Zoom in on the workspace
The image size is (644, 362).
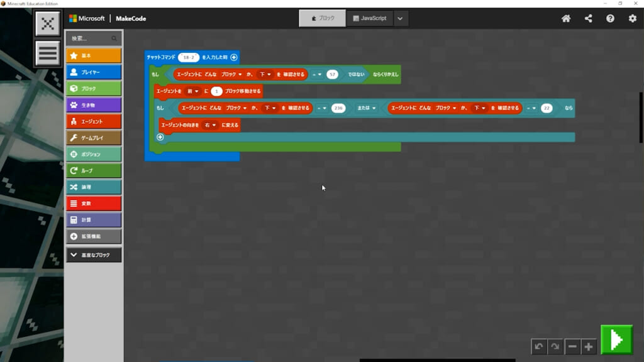588,346
